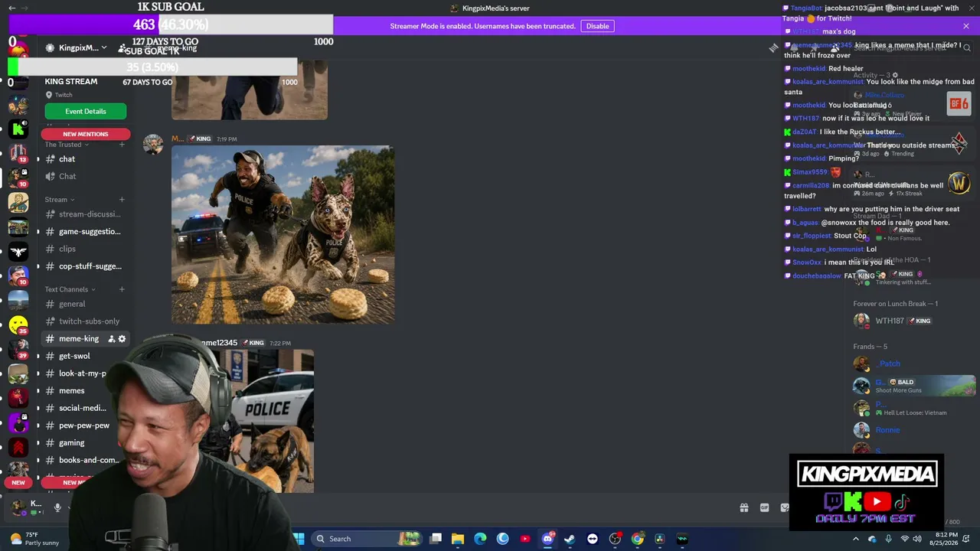Create channel in The Trusted plus icon
This screenshot has height=551, width=980.
pos(122,145)
